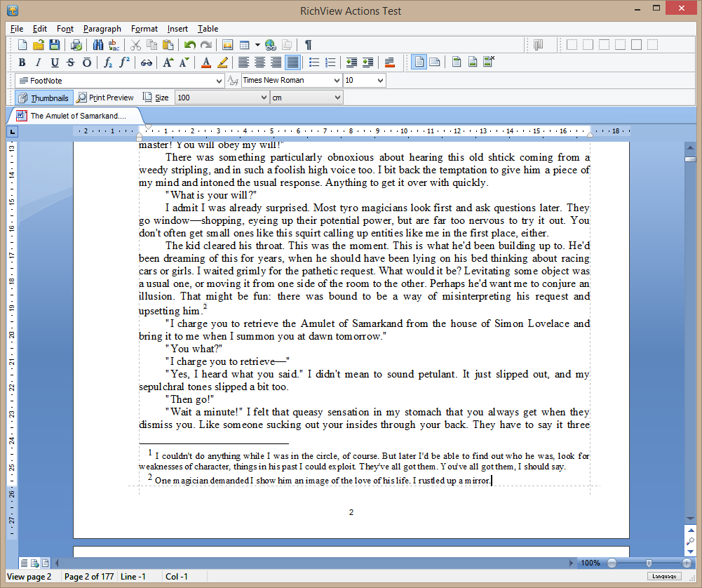The height and width of the screenshot is (588, 702).
Task: Cut the selection with the scissors icon
Action: (x=135, y=45)
